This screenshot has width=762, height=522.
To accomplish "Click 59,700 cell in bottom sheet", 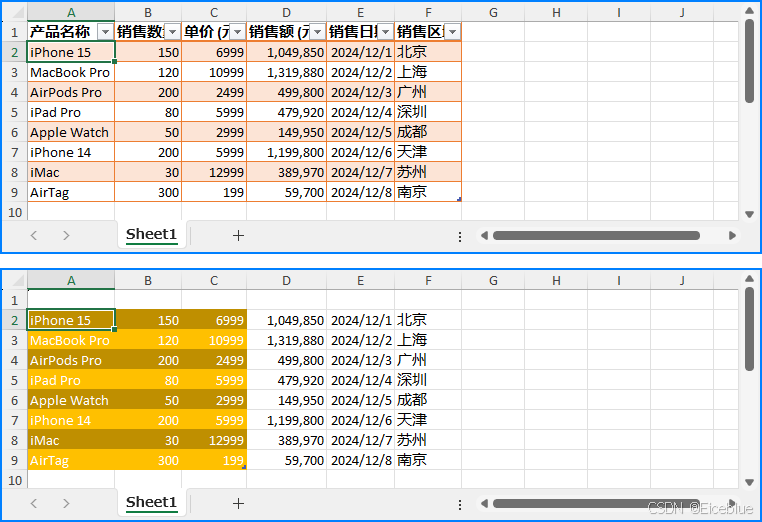I will coord(287,460).
